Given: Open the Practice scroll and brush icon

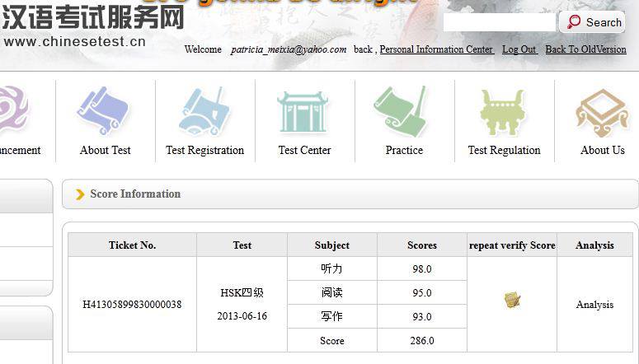Looking at the screenshot, I should pos(403,111).
